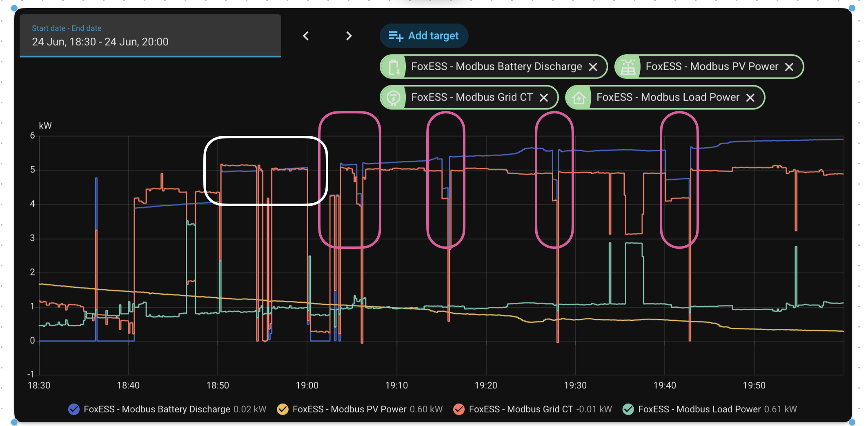This screenshot has width=868, height=426.
Task: Click the 0.61 kW Load Power legend value
Action: pyautogui.click(x=781, y=409)
